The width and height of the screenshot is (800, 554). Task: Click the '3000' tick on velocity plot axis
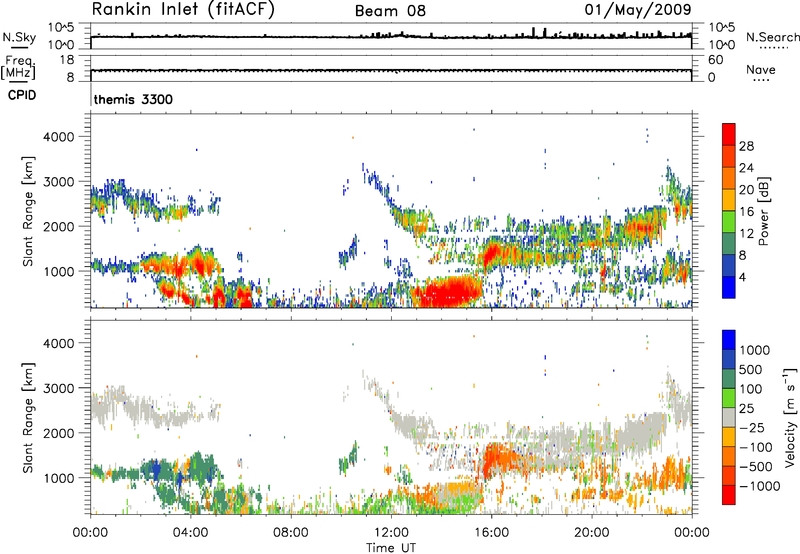tap(58, 388)
